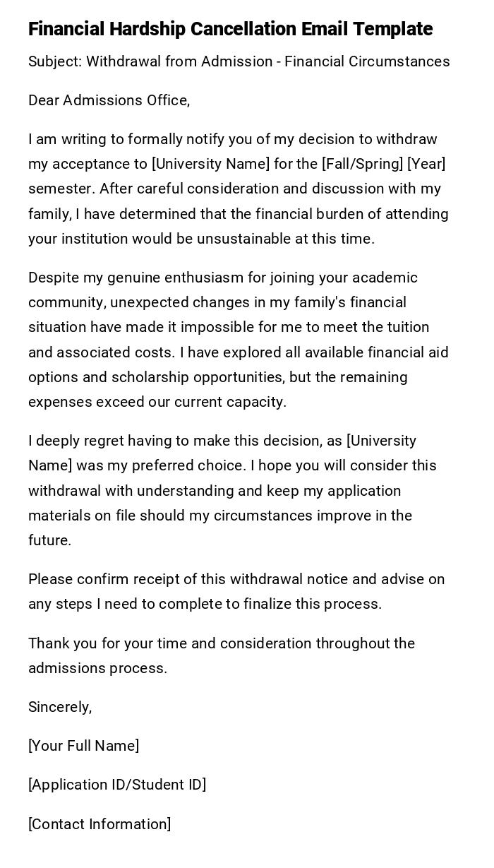494x868 pixels.
Task: Click the [Your Full Name] placeholder
Action: (84, 746)
